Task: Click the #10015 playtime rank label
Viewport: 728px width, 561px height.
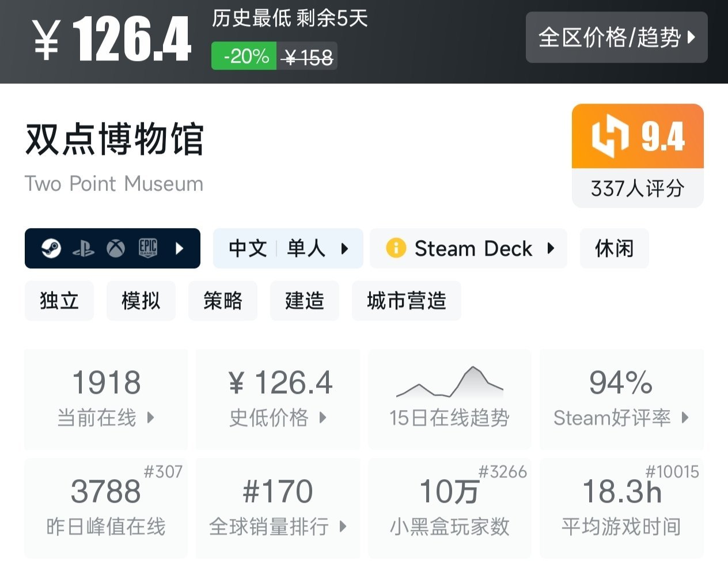Action: tap(672, 472)
